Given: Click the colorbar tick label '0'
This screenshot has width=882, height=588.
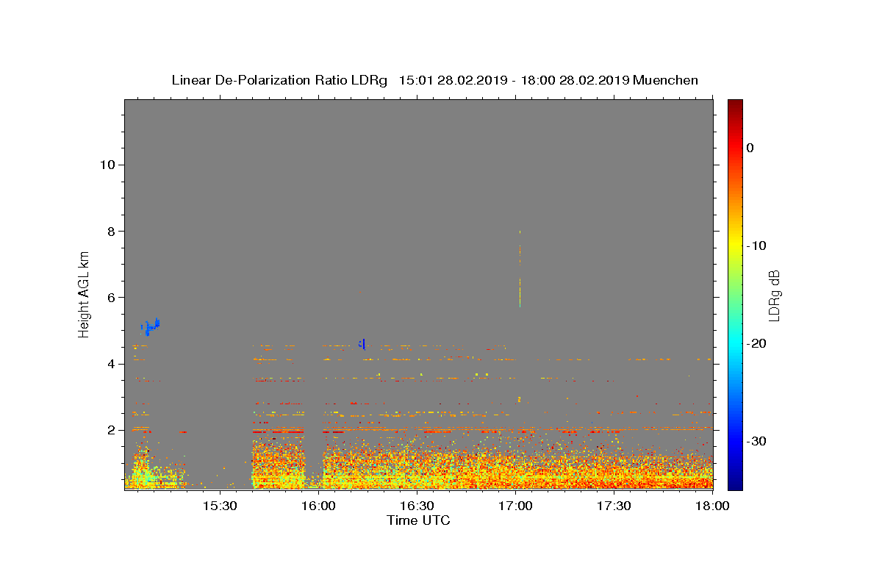Looking at the screenshot, I should pyautogui.click(x=750, y=148).
